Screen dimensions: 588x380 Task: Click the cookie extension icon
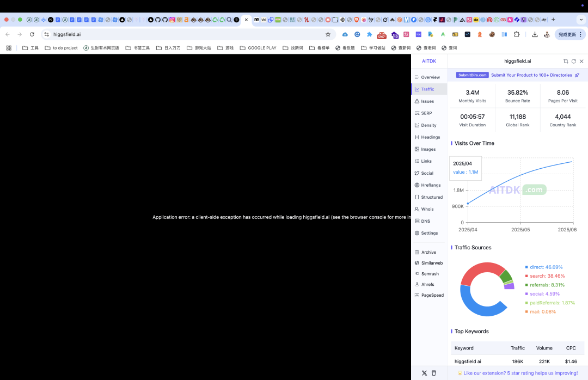tap(492, 34)
